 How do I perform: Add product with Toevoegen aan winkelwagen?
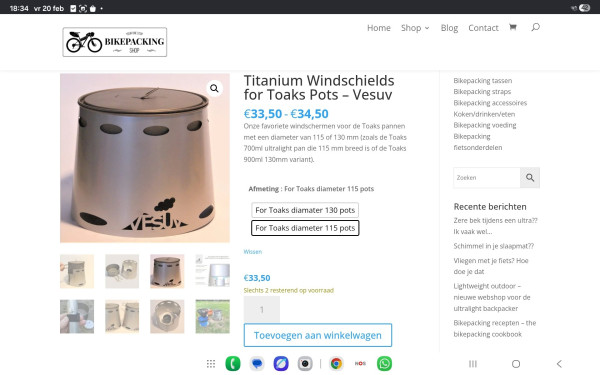pos(318,335)
